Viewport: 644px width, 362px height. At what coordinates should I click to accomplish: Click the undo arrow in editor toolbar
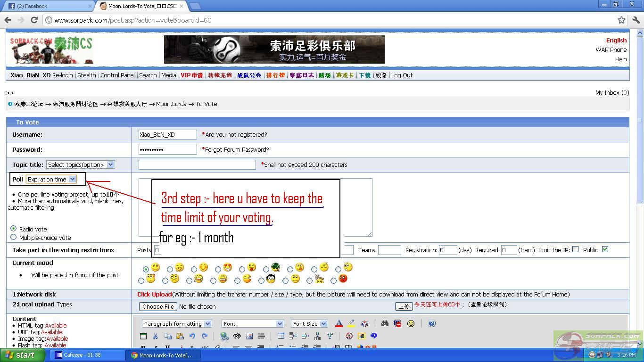click(192, 336)
